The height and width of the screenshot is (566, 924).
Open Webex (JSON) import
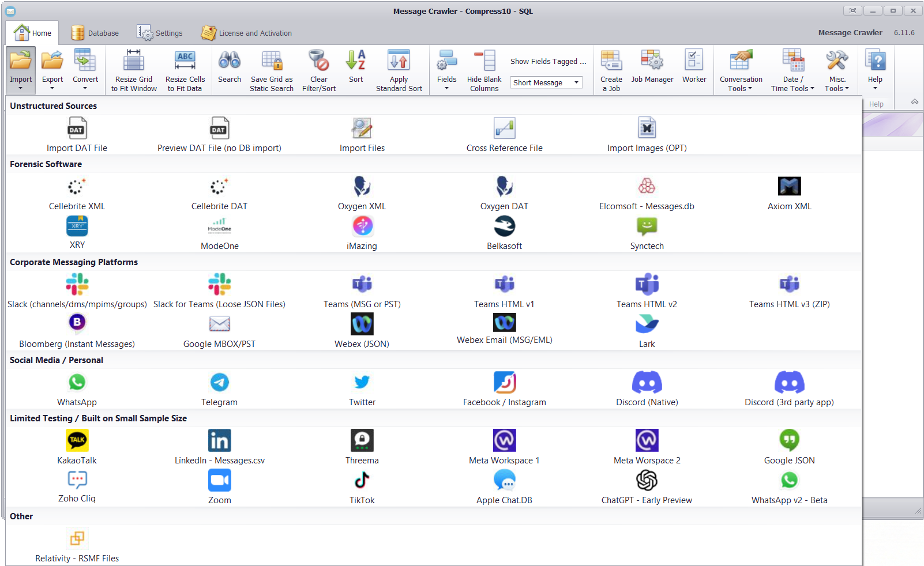pyautogui.click(x=362, y=331)
